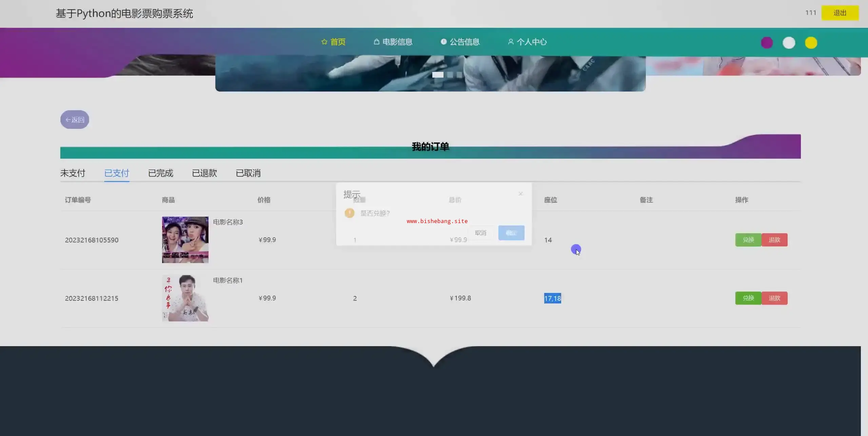Select the yellow theme color circle
Viewport: 868px width, 436px height.
811,43
